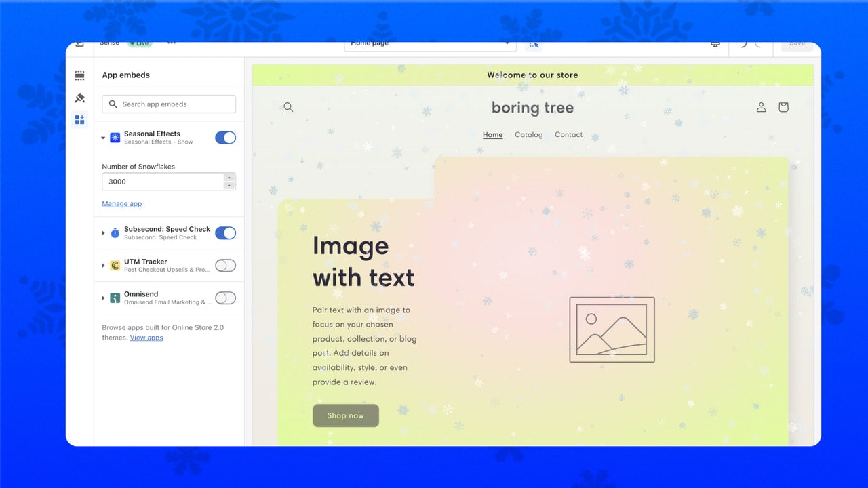Click the Omnisend app icon

pos(115,298)
